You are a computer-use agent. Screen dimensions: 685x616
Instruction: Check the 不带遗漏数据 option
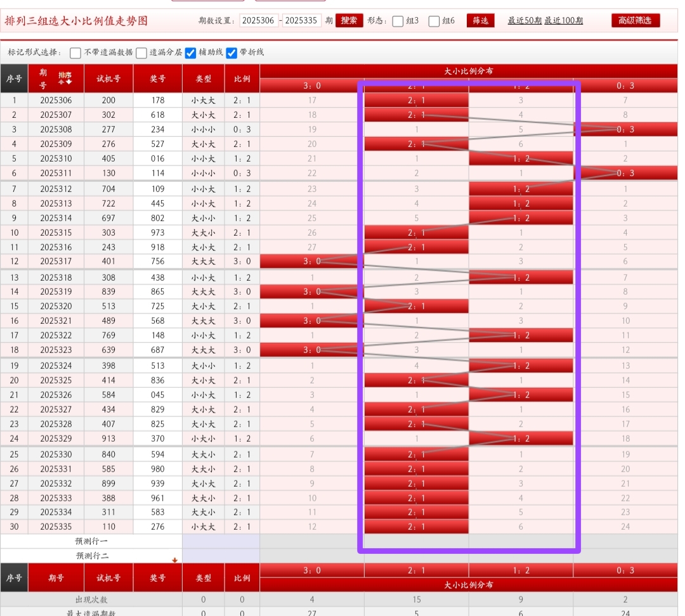click(x=75, y=53)
